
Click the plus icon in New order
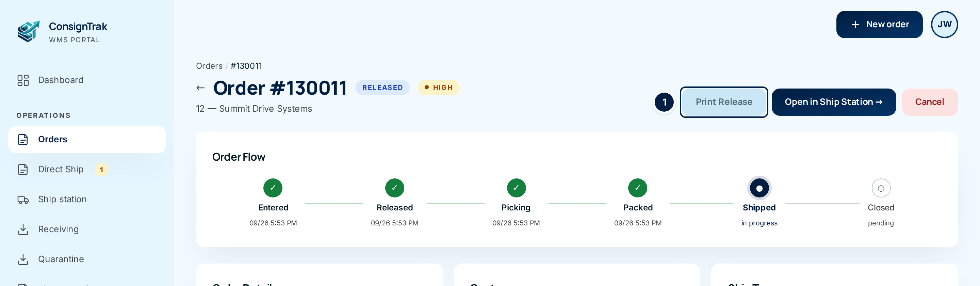pyautogui.click(x=855, y=25)
